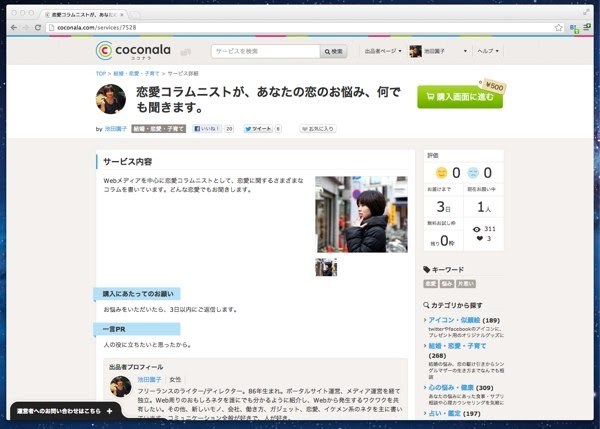Open the 池田園子 user account menu
The width and height of the screenshot is (600, 429).
[439, 51]
